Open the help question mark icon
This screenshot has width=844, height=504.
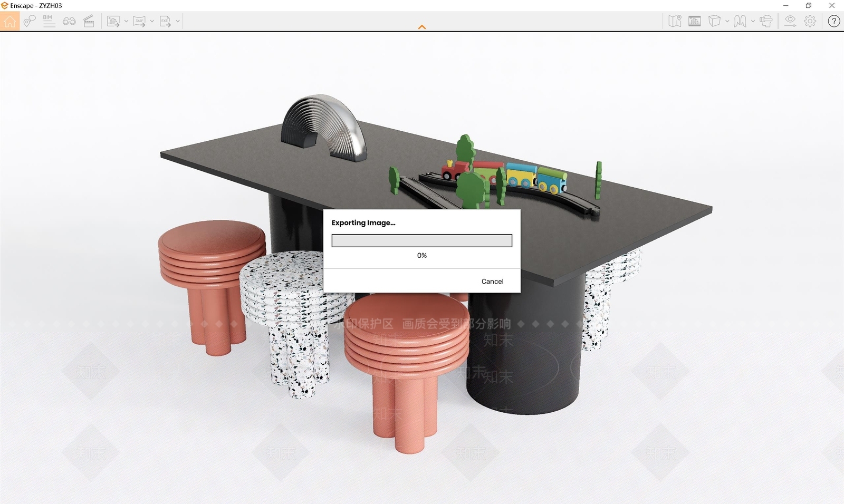coord(834,21)
